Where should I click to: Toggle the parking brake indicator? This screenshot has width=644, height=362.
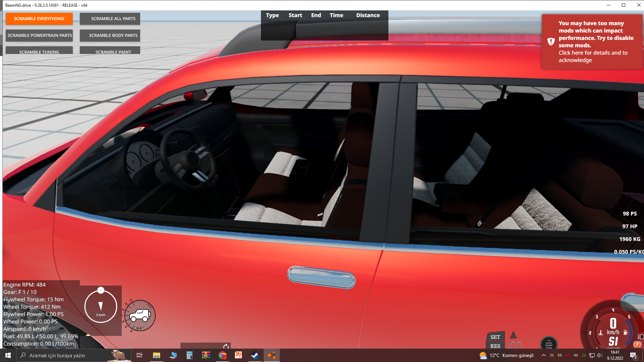pyautogui.click(x=637, y=344)
